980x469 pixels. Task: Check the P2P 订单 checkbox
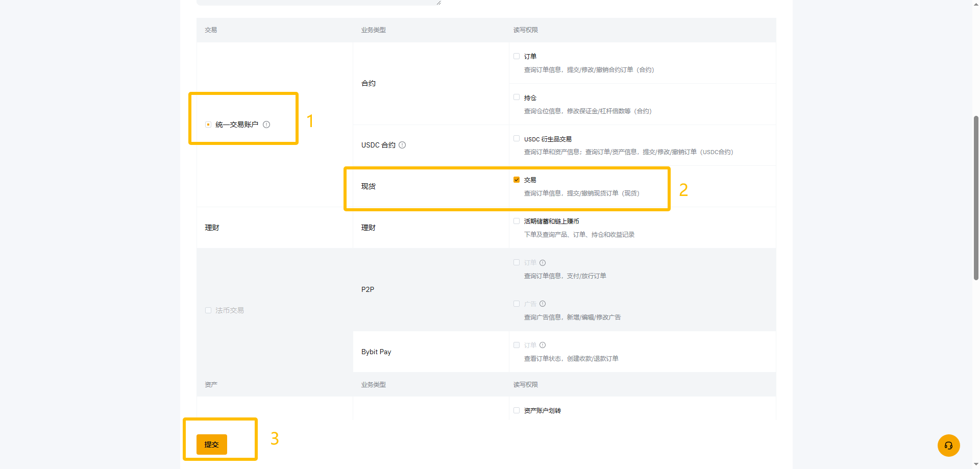[517, 262]
